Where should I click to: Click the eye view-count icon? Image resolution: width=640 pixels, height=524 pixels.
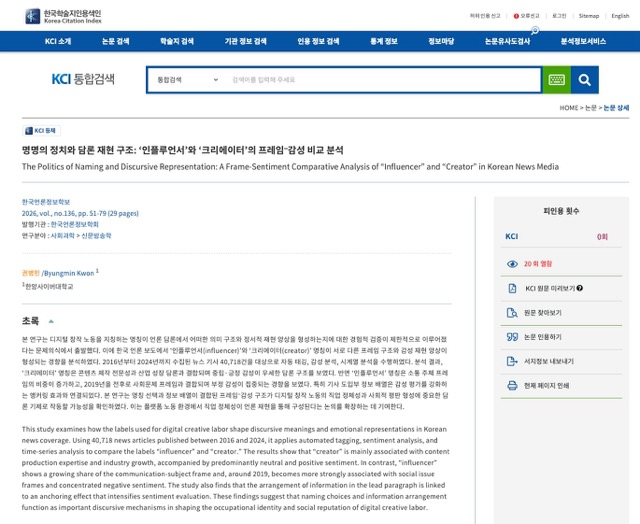click(512, 264)
